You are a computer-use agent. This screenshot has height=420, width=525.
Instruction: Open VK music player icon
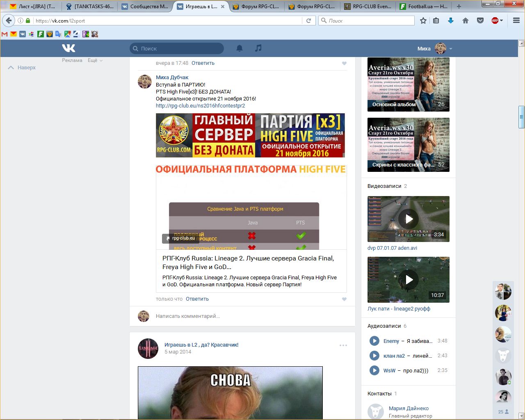258,48
